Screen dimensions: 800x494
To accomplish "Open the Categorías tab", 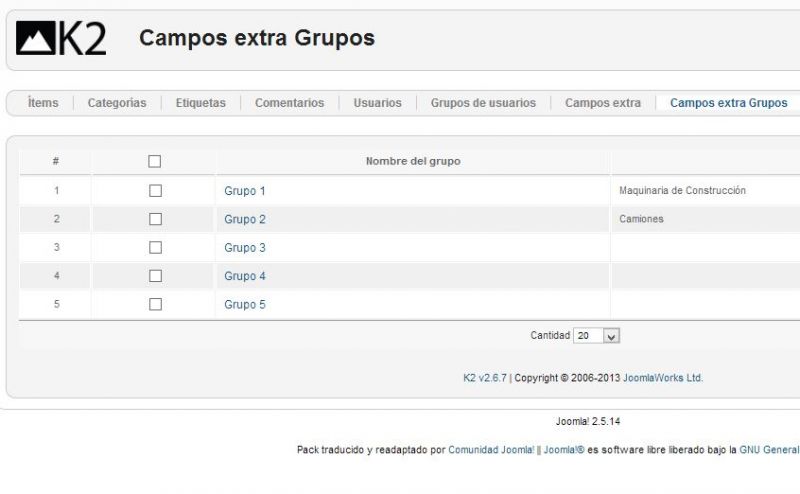I will [117, 103].
